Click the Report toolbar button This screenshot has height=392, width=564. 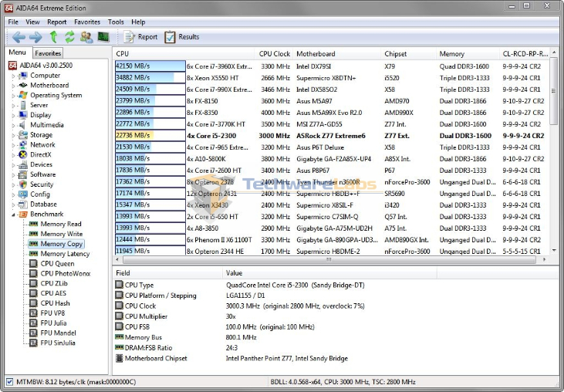click(x=140, y=37)
